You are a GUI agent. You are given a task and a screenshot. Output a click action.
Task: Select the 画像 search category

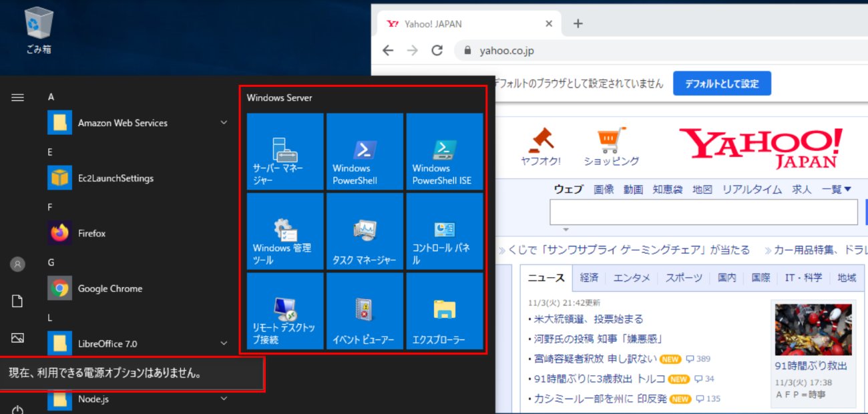click(x=604, y=190)
